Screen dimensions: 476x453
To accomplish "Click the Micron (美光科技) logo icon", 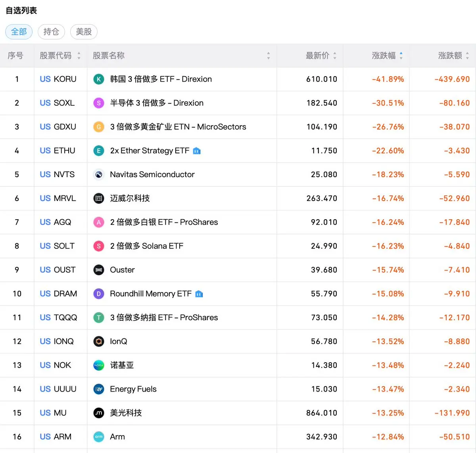I will point(99,413).
